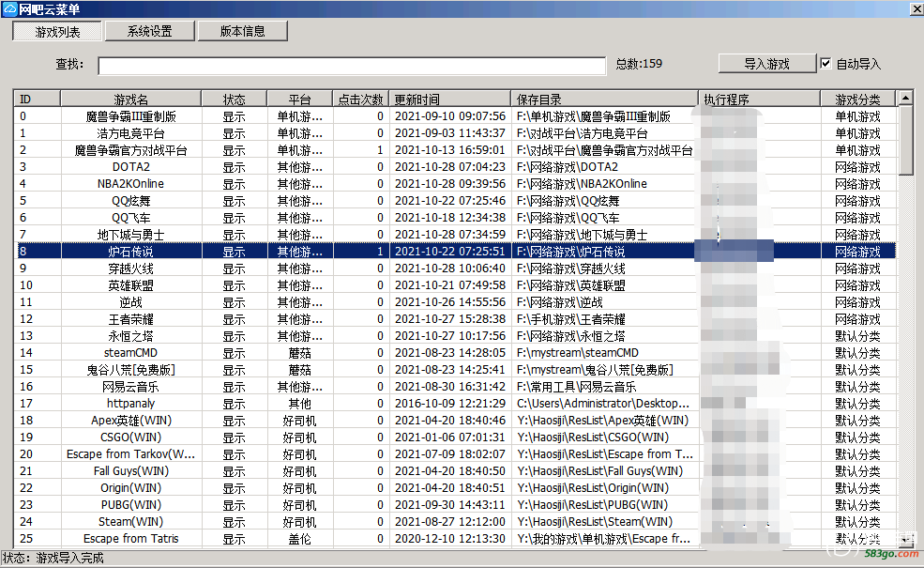This screenshot has height=568, width=924.
Task: Sort by the 点击次数 column header
Action: (360, 100)
